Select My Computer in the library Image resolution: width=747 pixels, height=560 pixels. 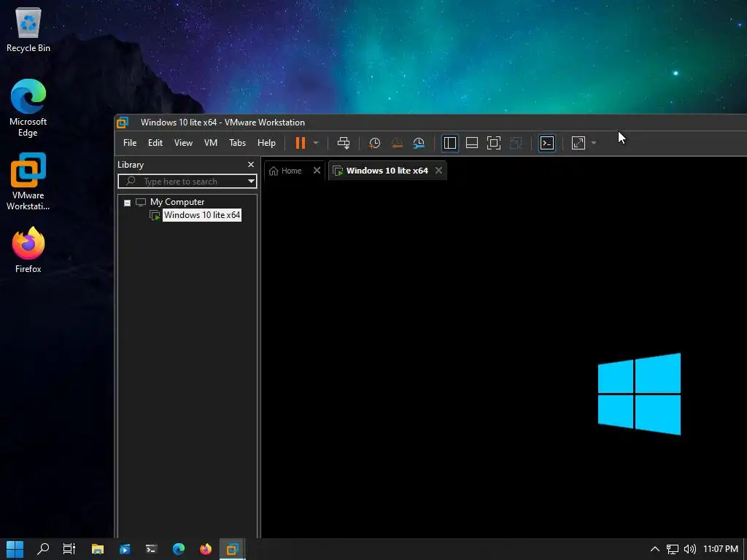click(177, 202)
